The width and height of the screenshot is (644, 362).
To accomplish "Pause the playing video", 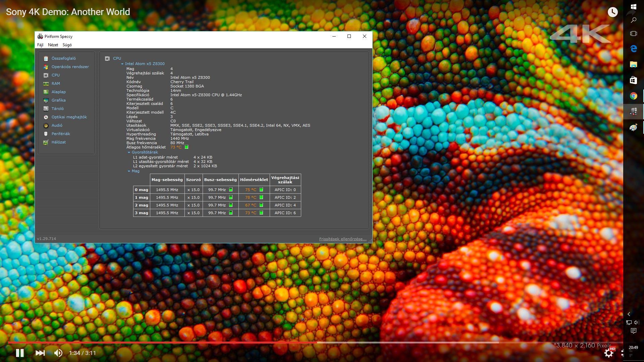I will click(x=20, y=353).
